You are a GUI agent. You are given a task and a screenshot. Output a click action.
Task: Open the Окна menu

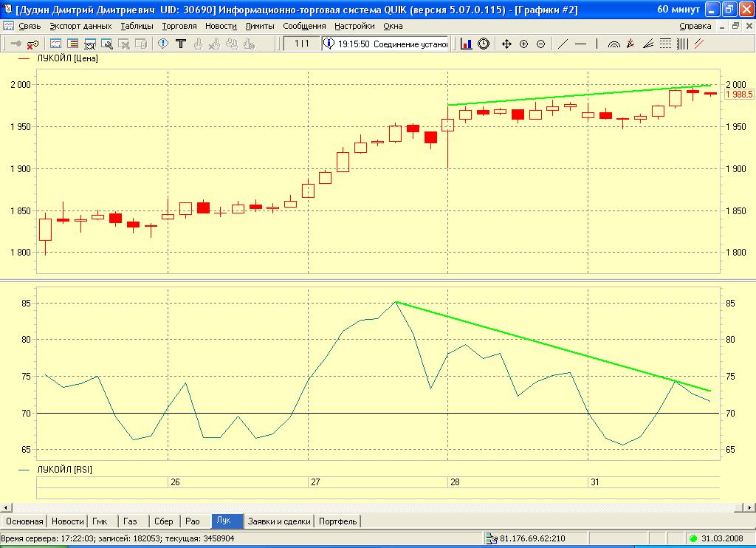[x=393, y=26]
